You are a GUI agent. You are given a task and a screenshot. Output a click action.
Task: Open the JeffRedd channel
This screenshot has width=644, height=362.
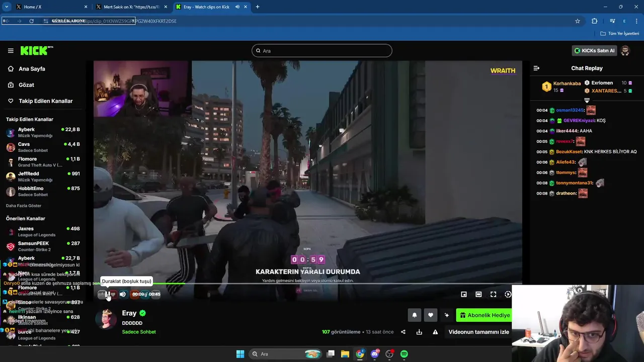coord(43,176)
